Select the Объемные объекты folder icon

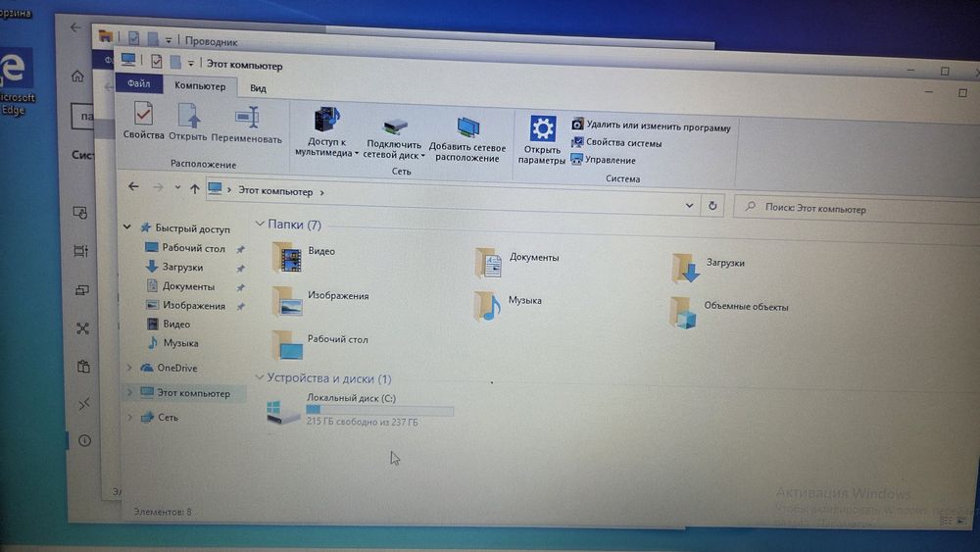[x=682, y=313]
